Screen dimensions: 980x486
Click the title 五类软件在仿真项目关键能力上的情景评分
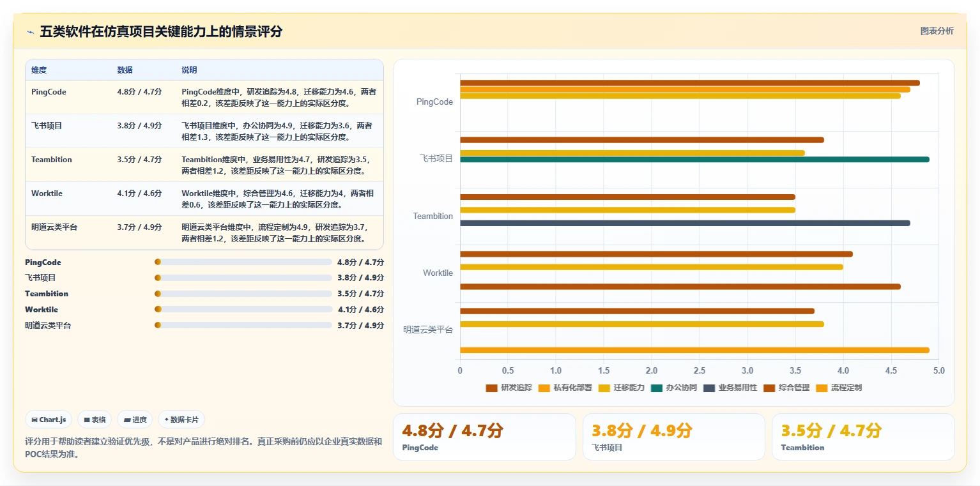[161, 32]
